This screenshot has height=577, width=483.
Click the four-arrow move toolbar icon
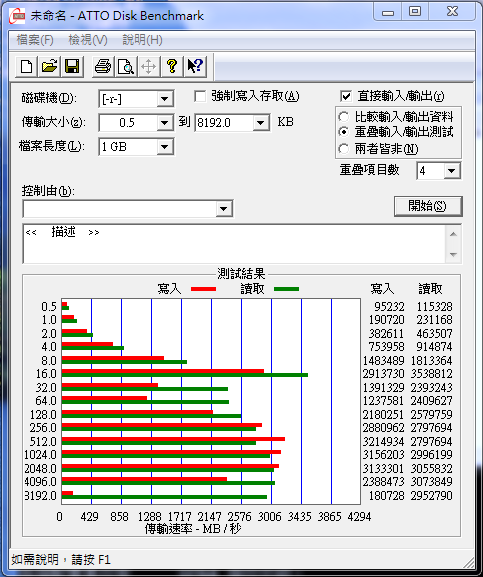149,67
